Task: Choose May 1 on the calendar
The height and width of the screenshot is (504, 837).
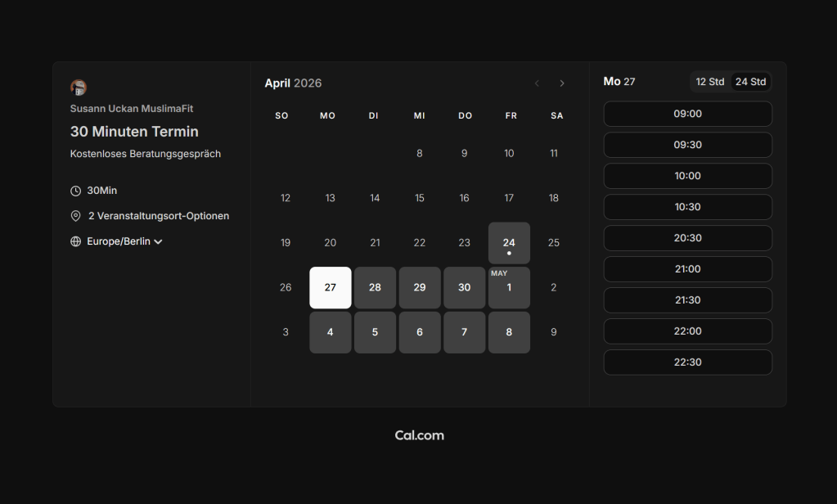Action: pyautogui.click(x=509, y=288)
